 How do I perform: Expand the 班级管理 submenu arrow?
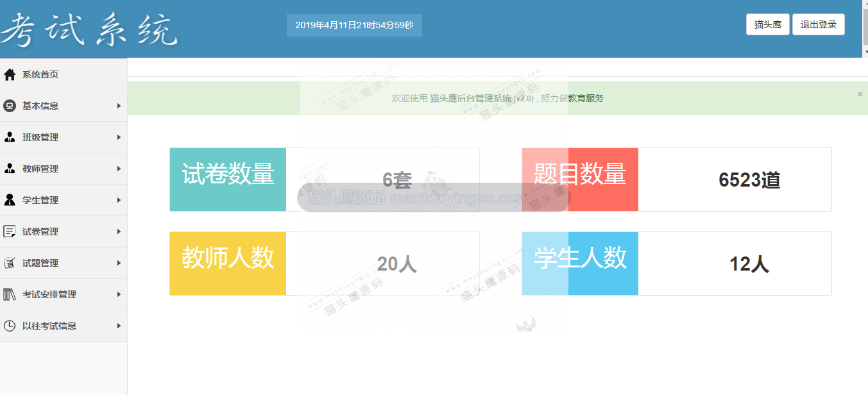click(x=119, y=137)
